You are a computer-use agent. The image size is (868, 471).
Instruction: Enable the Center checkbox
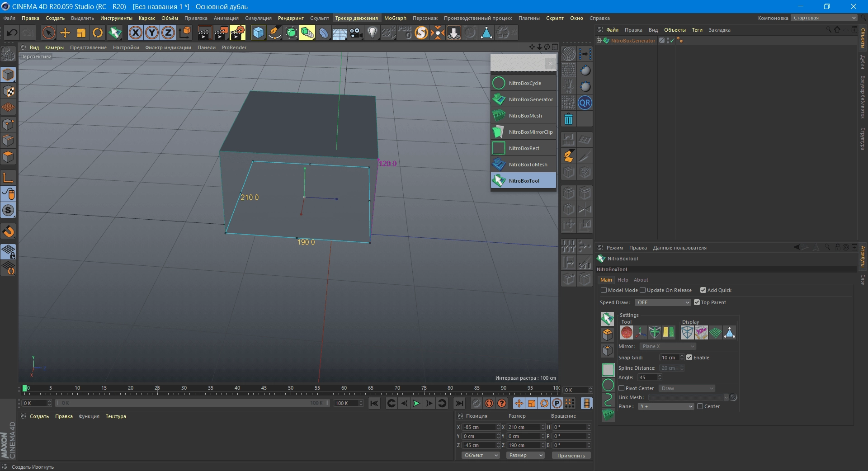700,406
